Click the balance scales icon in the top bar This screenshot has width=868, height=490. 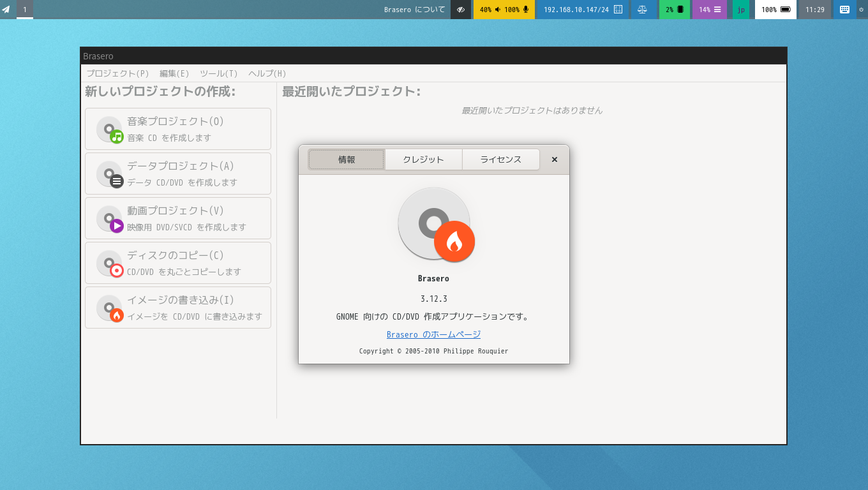(643, 10)
